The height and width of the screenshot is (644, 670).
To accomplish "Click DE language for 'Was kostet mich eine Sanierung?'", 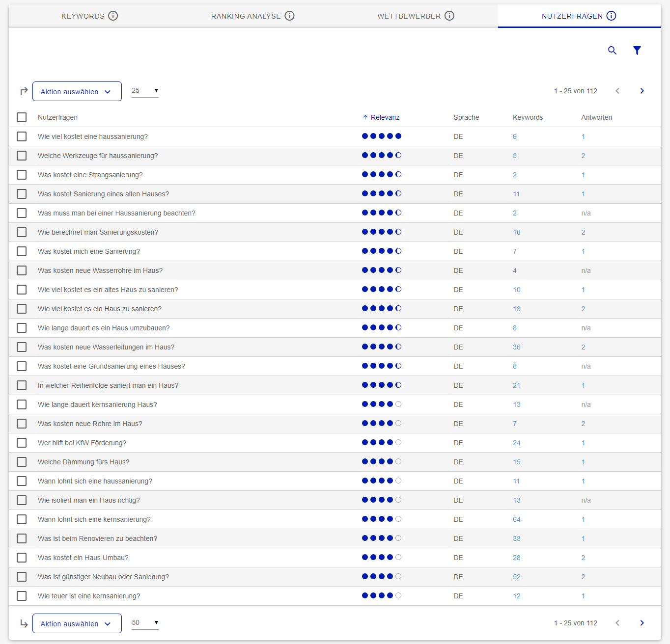I will 458,251.
